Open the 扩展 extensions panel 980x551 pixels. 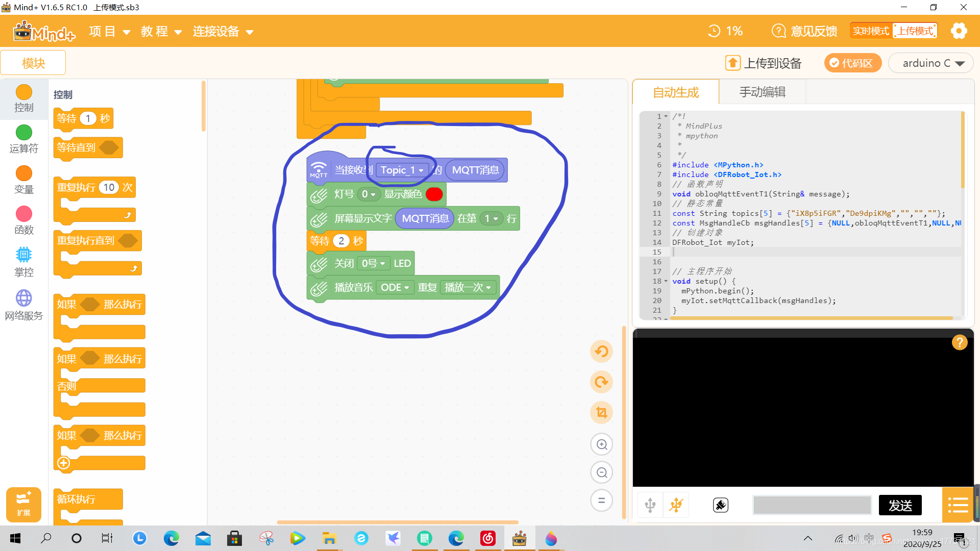tap(23, 504)
